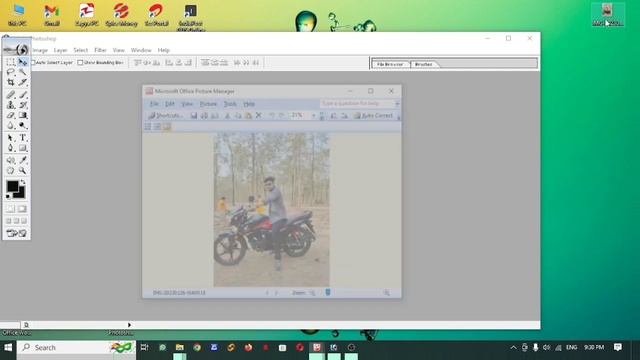Select the Slice tool
Screen dimensions: 640x360
[x=23, y=82]
